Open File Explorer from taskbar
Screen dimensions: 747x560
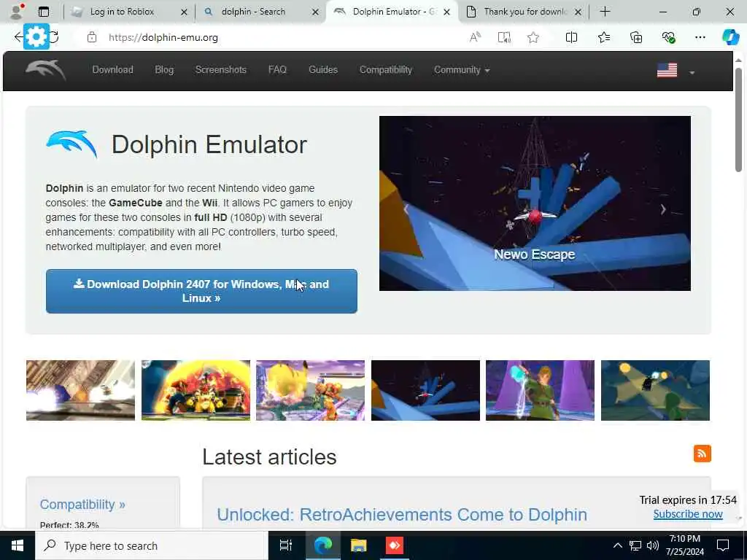tap(358, 545)
